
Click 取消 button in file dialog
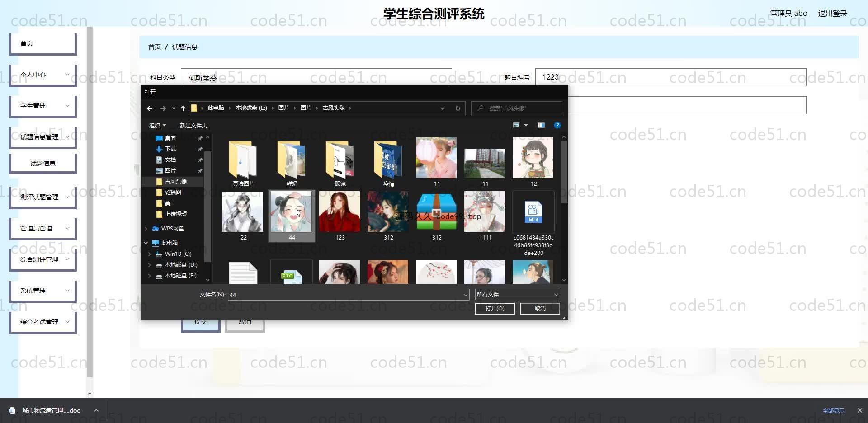pyautogui.click(x=540, y=309)
